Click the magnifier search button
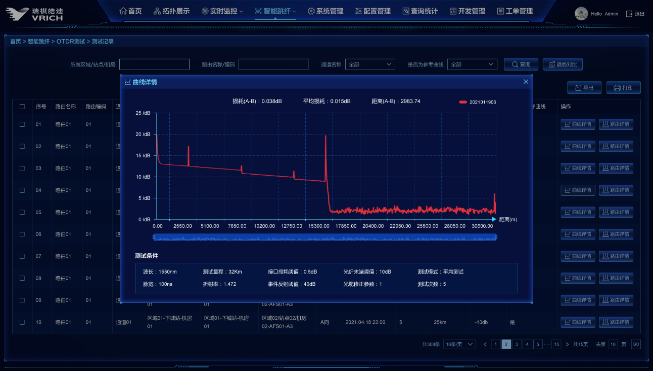This screenshot has height=371, width=653. point(521,65)
